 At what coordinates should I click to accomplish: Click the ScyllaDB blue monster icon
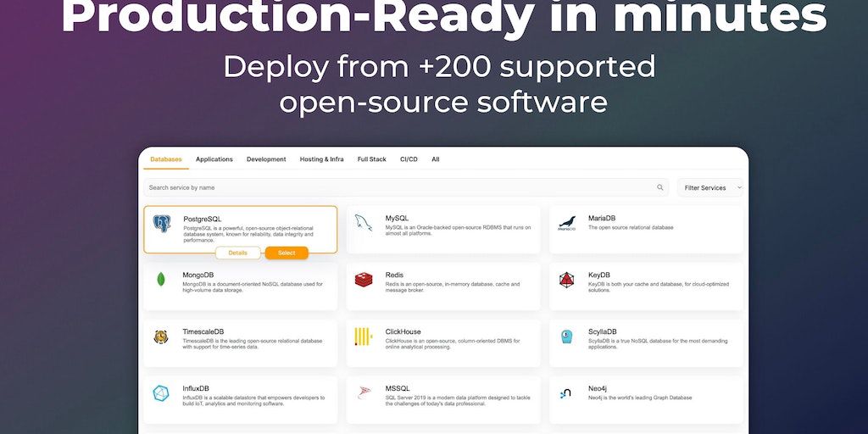566,337
